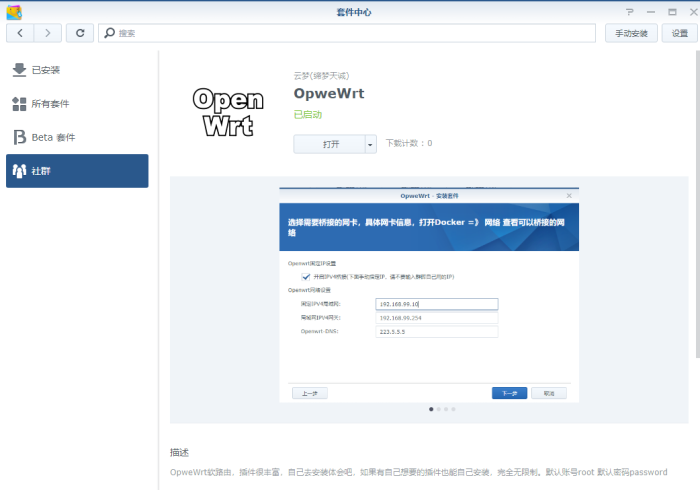Go back using the left arrow button
Viewport: 700px width, 490px height.
[20, 33]
